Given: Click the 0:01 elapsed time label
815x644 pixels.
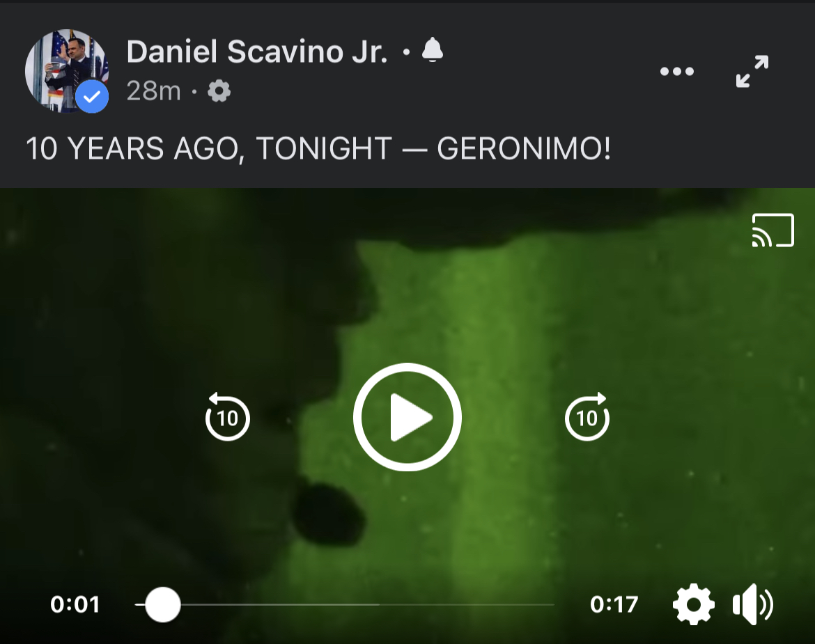Looking at the screenshot, I should [x=75, y=604].
